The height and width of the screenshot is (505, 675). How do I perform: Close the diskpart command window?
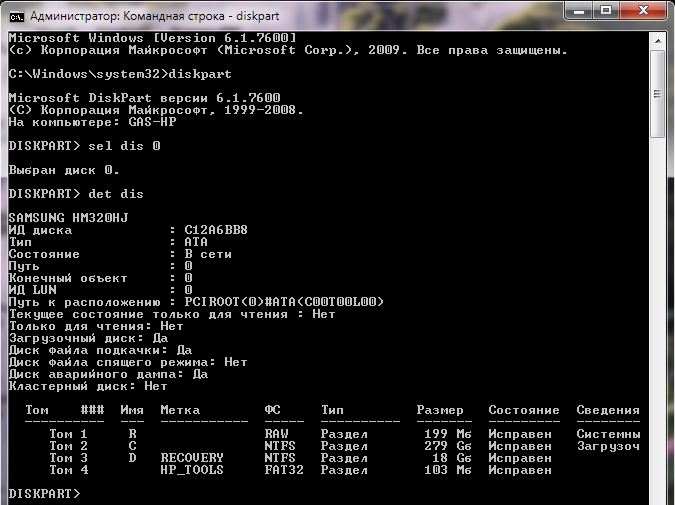644,11
